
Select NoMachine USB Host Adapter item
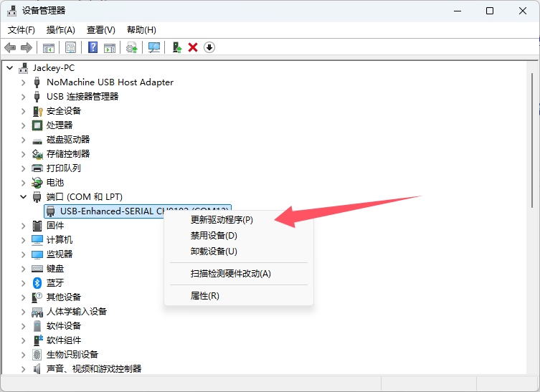pyautogui.click(x=110, y=82)
